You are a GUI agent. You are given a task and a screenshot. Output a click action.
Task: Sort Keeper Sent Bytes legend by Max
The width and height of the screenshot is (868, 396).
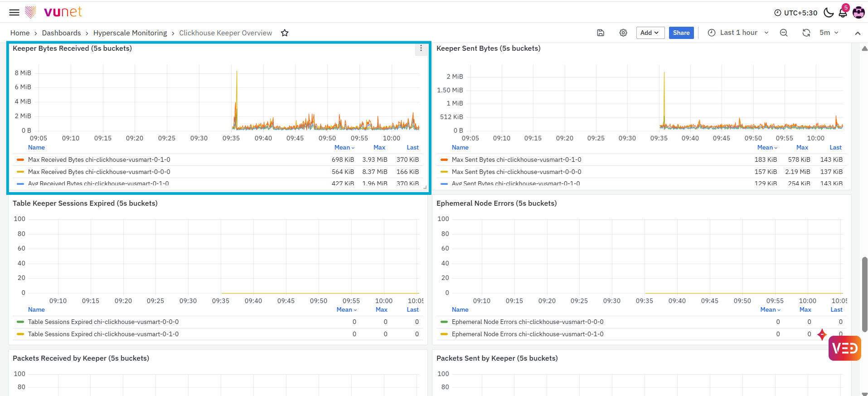tap(802, 147)
